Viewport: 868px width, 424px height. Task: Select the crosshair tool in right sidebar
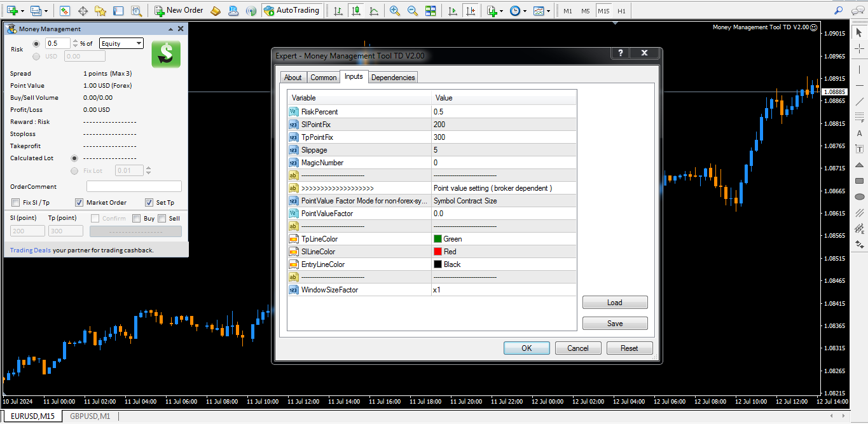[x=860, y=48]
